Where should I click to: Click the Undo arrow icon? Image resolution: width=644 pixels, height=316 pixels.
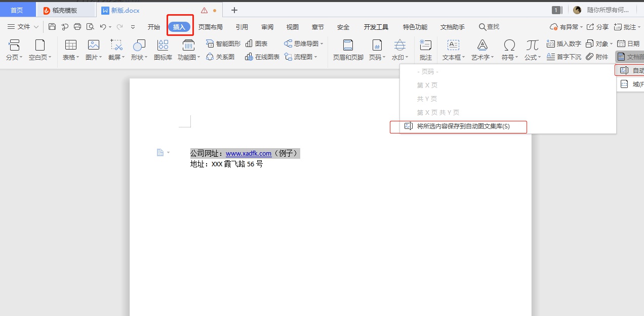coord(103,27)
